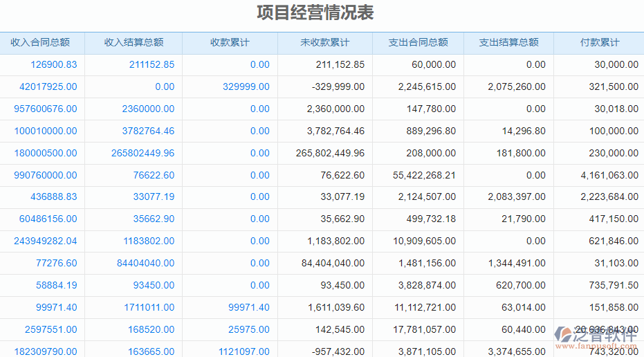Open the 42017925.00 income contract link
The height and width of the screenshot is (357, 644).
48,86
